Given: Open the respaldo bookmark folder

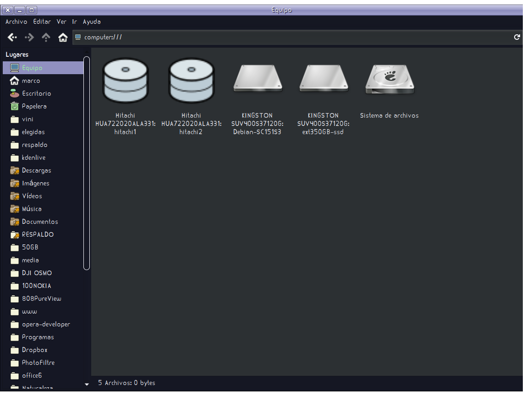Looking at the screenshot, I should [x=43, y=145].
